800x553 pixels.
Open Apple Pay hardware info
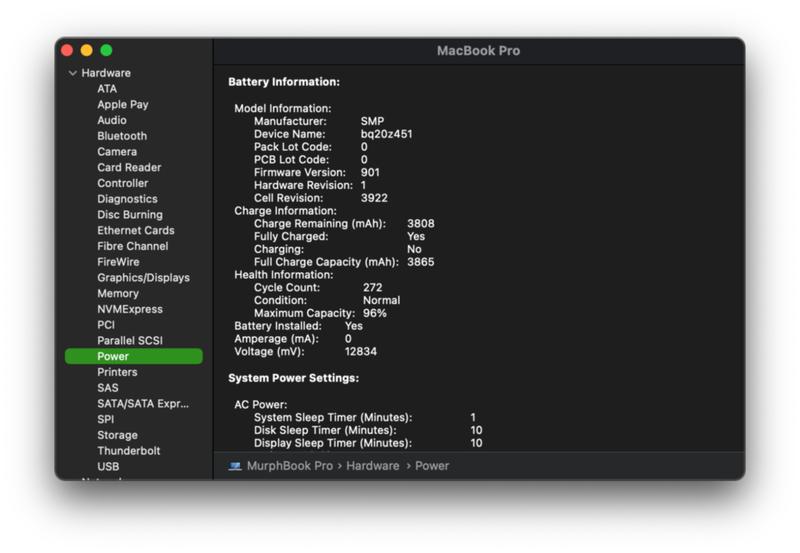[122, 105]
